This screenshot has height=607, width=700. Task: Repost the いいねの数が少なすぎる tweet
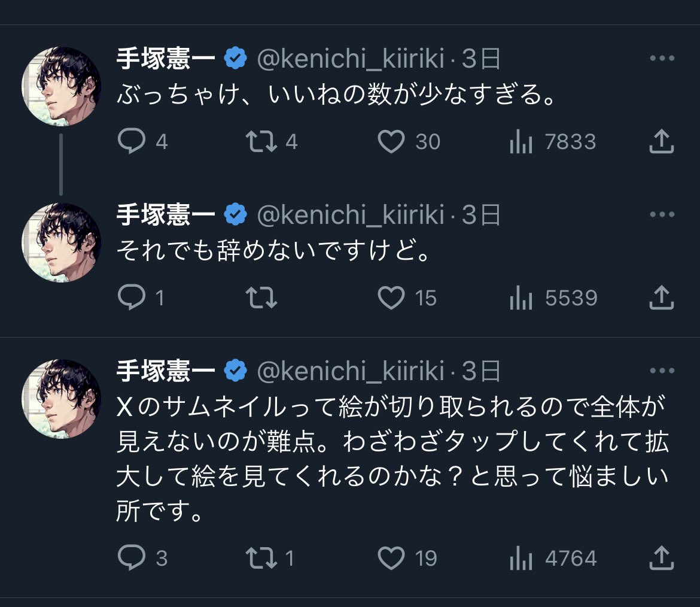pos(262,142)
